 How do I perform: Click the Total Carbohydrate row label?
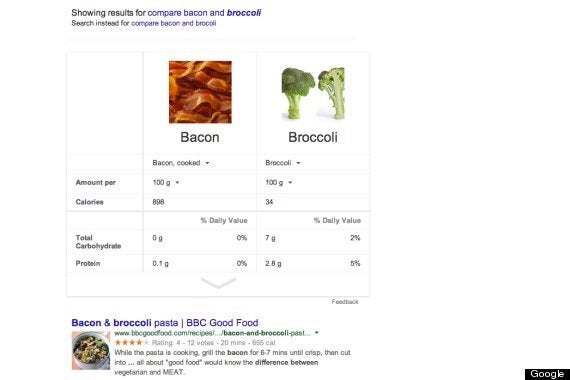98,242
